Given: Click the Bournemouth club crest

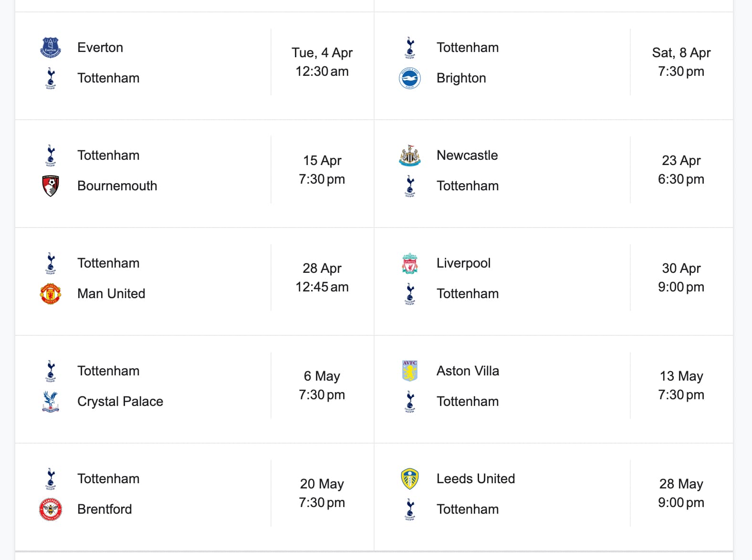Looking at the screenshot, I should [x=51, y=186].
